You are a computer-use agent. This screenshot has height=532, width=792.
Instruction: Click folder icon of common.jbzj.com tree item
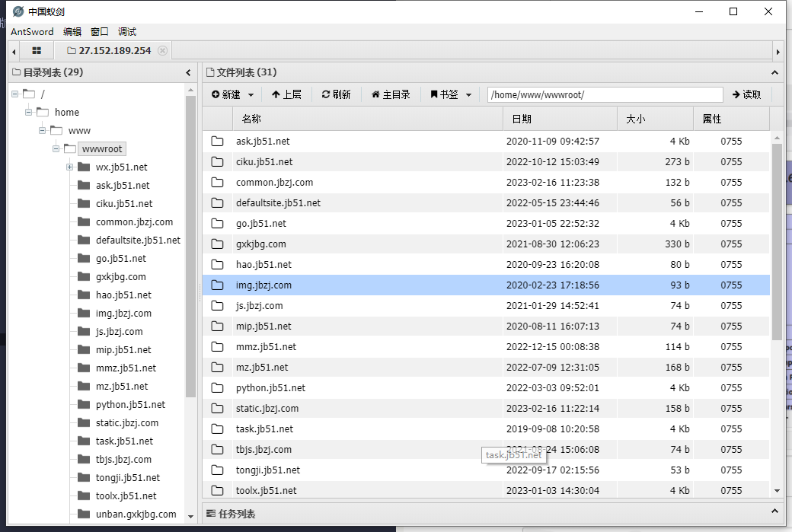point(84,221)
